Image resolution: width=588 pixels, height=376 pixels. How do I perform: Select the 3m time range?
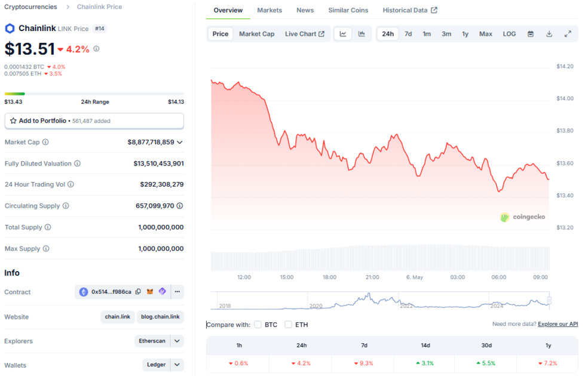pos(446,33)
